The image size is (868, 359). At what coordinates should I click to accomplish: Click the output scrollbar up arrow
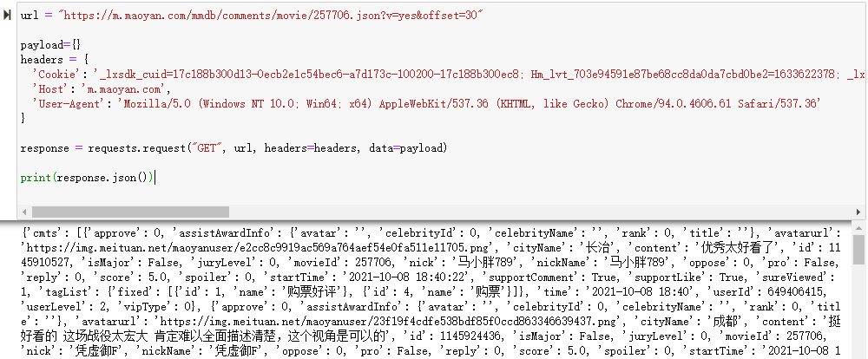858,228
